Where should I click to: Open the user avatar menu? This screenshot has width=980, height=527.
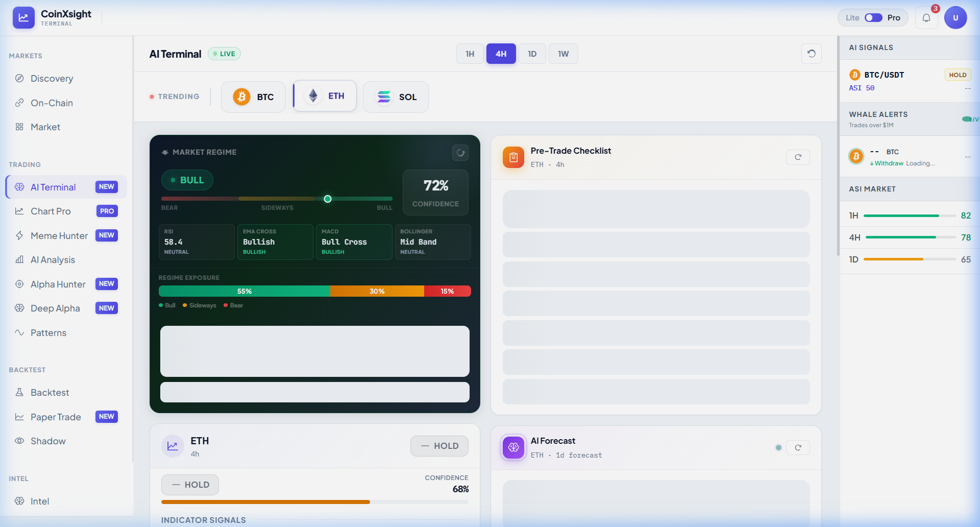coord(955,18)
